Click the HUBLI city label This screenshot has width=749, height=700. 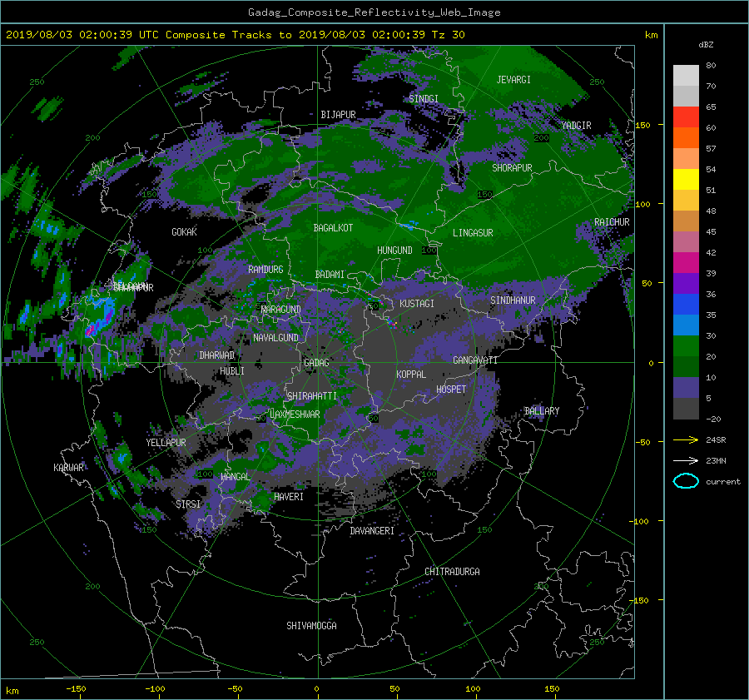[232, 371]
